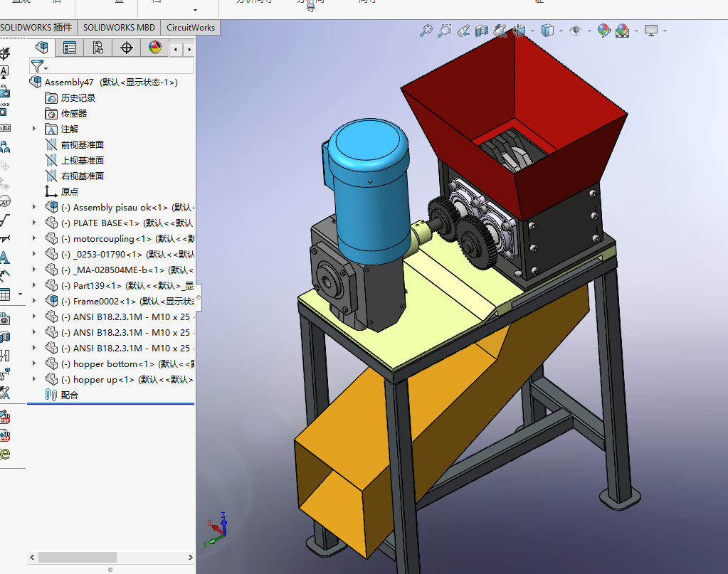Open the View Orientation cube icon

[519, 31]
